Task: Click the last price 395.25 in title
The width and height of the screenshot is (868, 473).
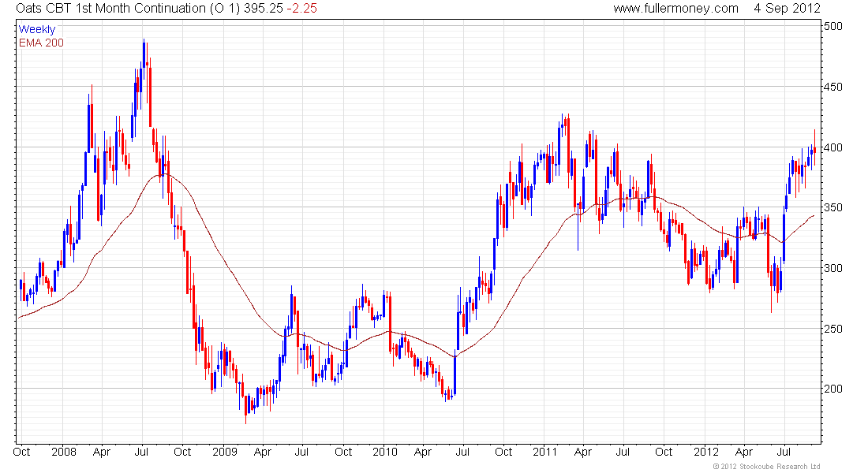Action: pyautogui.click(x=263, y=9)
